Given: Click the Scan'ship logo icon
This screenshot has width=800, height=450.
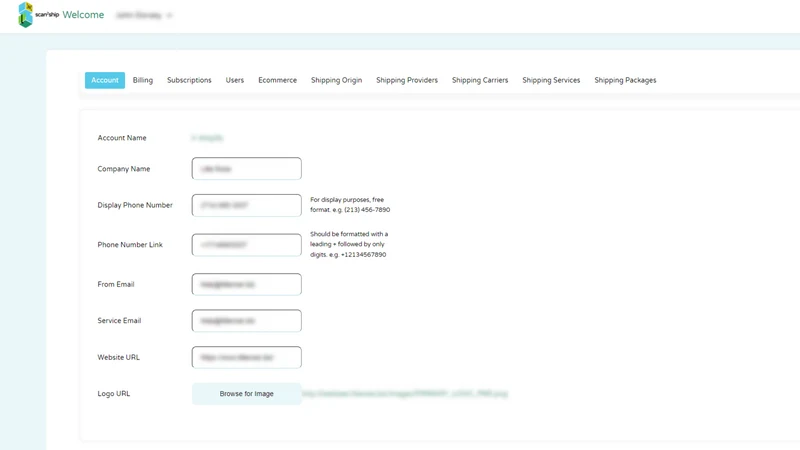Looking at the screenshot, I should click(26, 15).
